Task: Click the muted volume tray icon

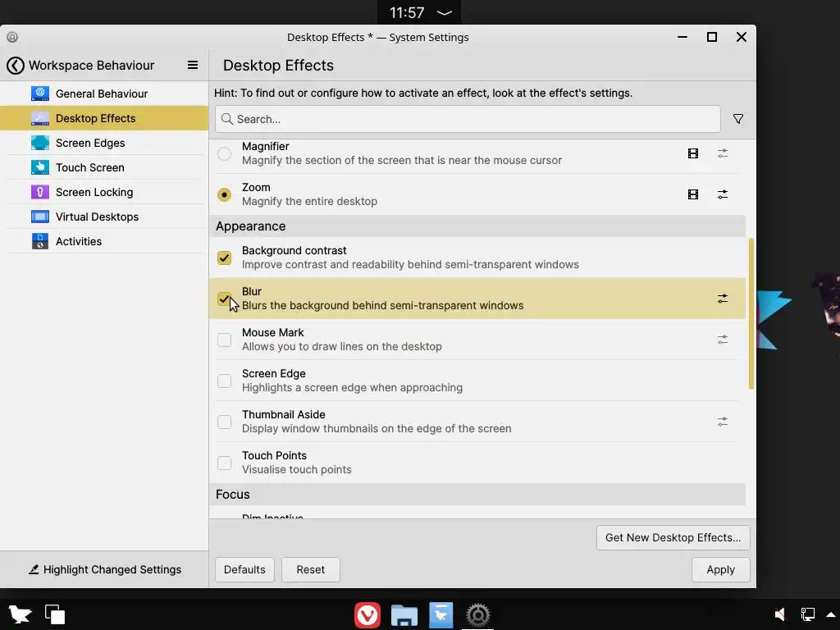Action: point(780,614)
